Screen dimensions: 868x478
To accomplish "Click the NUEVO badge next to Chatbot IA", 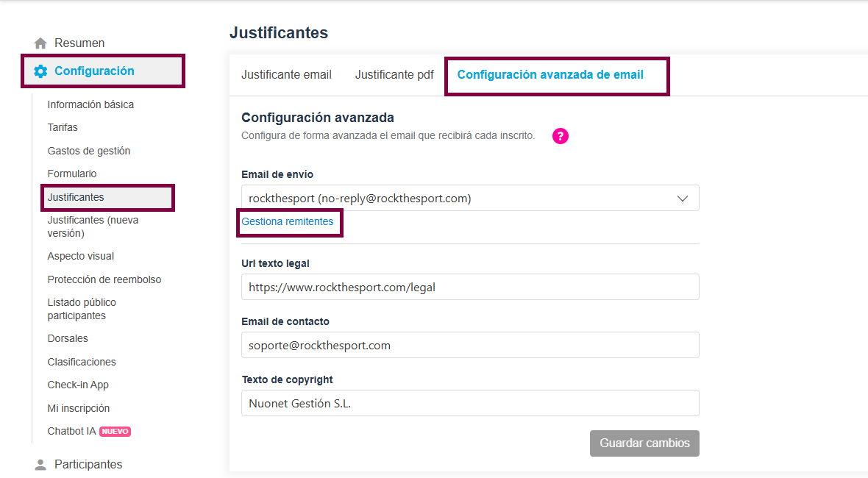I will pos(115,432).
